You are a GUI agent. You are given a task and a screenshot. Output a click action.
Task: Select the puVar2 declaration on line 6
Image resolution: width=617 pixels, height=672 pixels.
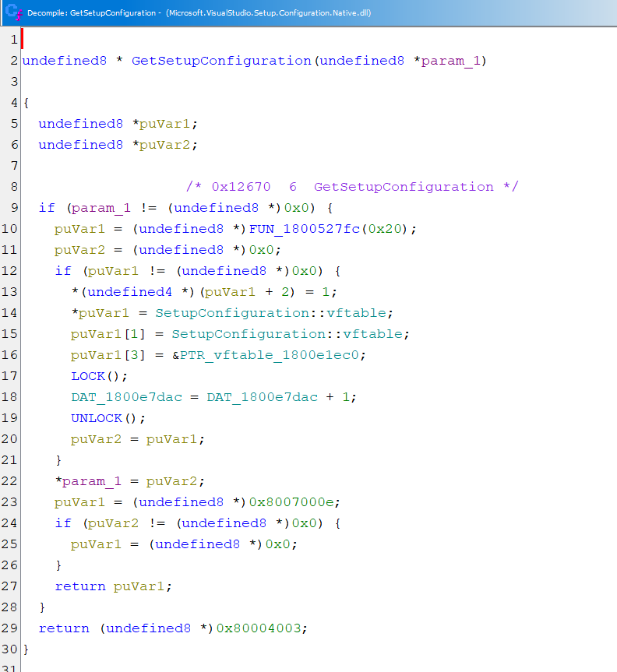click(164, 145)
